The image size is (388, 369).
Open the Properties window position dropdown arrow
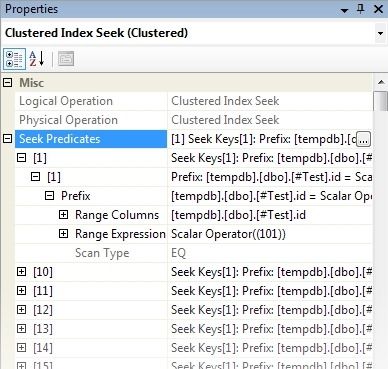pos(344,10)
